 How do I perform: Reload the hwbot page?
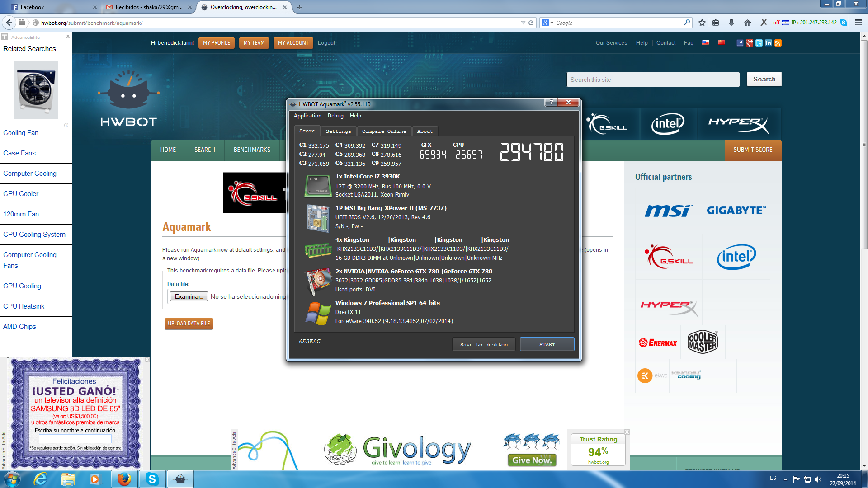[531, 23]
